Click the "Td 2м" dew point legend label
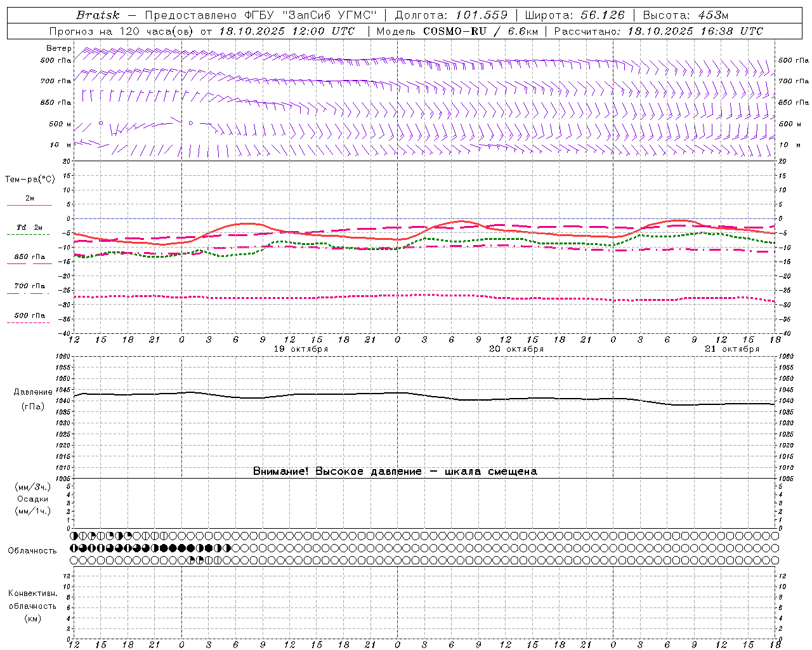The image size is (812, 650). [30, 227]
